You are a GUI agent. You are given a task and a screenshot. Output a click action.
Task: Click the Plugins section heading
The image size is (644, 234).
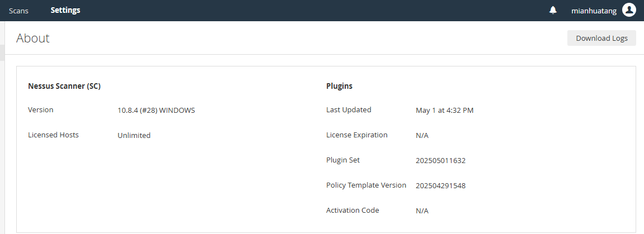click(x=339, y=86)
